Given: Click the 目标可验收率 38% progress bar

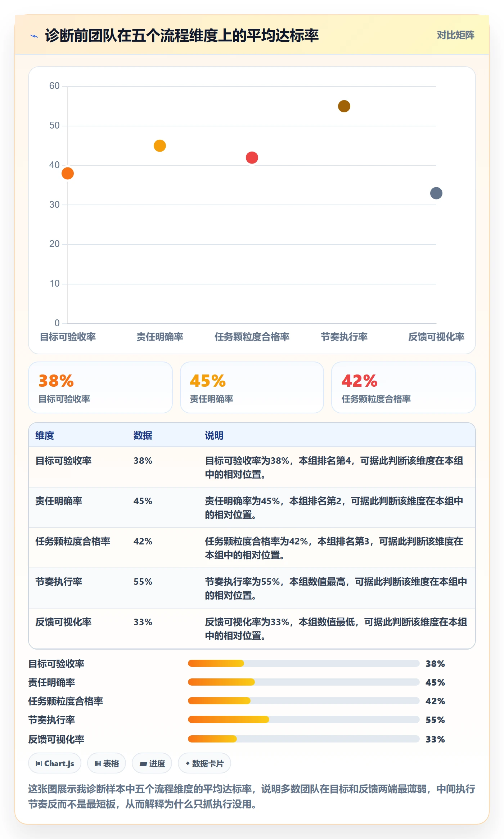Looking at the screenshot, I should tap(304, 663).
